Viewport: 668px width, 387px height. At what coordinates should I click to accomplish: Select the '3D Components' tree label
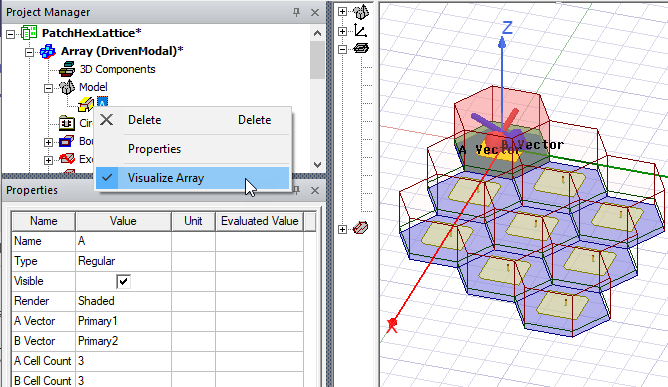pyautogui.click(x=118, y=69)
